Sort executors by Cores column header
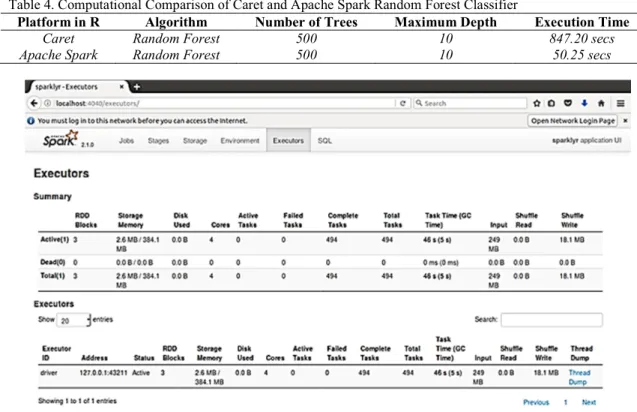The image size is (637, 412). (x=275, y=358)
